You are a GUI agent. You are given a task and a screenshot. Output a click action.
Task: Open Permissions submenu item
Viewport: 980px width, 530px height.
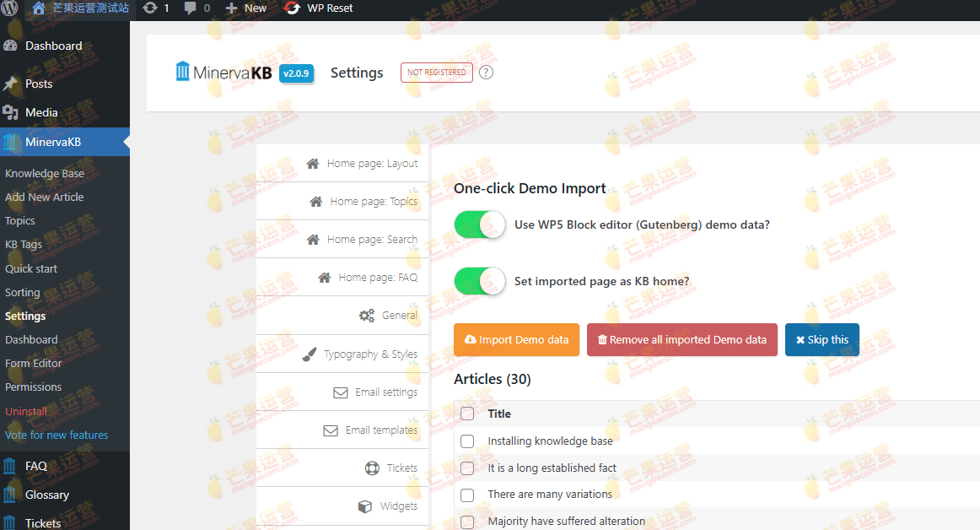34,387
